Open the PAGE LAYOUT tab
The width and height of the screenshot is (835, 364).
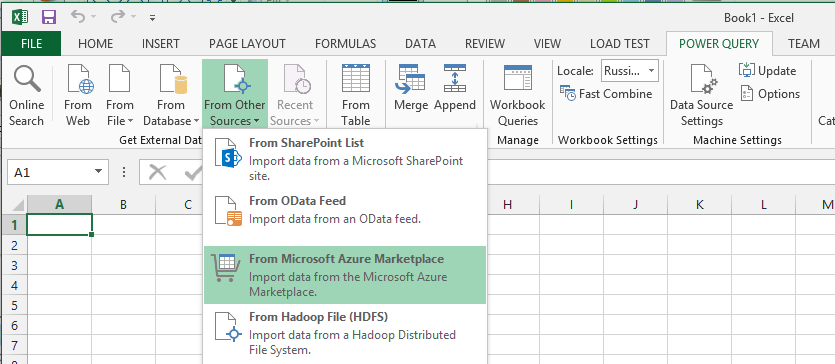pyautogui.click(x=247, y=44)
